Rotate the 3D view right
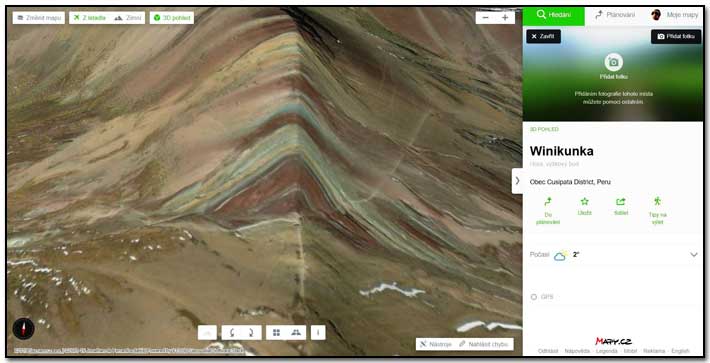Viewport: 710px width, 363px height. coord(252,333)
